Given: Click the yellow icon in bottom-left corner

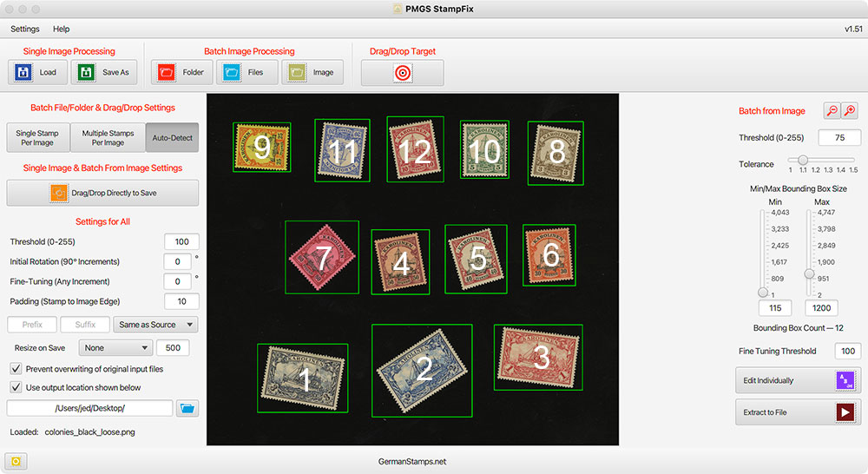Looking at the screenshot, I should coord(16,461).
